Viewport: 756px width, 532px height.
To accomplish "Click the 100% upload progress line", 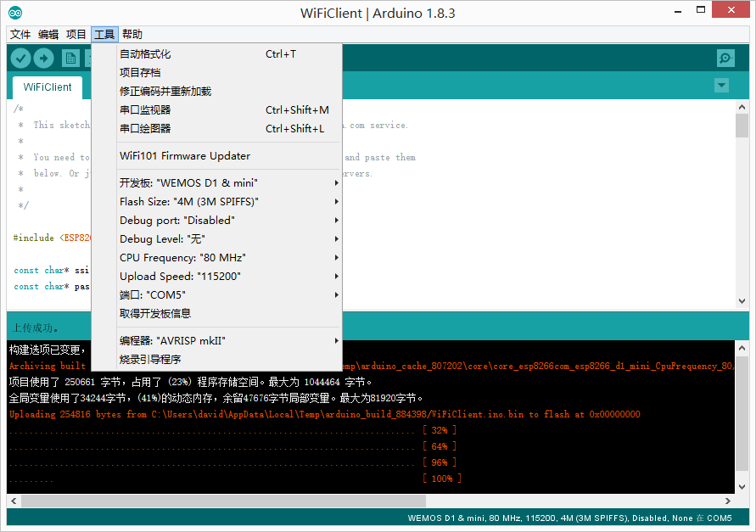I will click(235, 479).
